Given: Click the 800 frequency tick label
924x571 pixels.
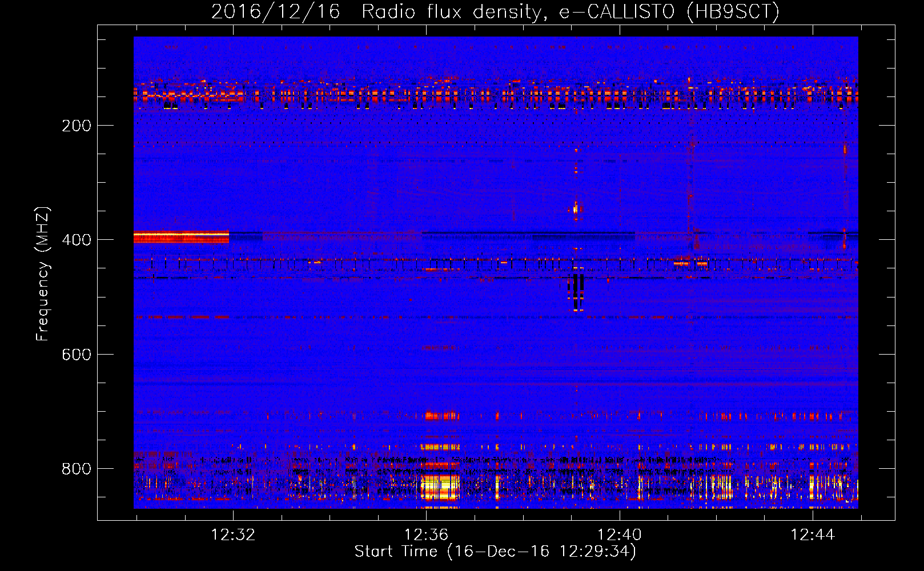Looking at the screenshot, I should pyautogui.click(x=77, y=469).
